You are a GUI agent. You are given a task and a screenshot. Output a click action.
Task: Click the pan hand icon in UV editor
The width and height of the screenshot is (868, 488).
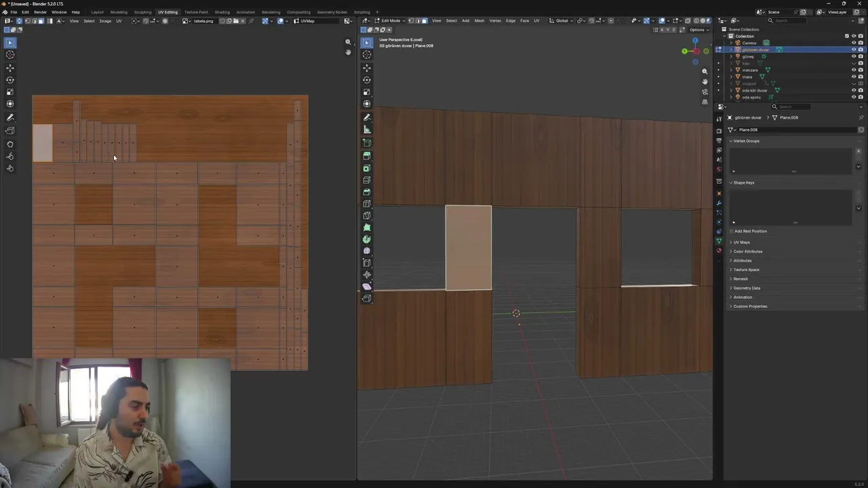[x=349, y=52]
